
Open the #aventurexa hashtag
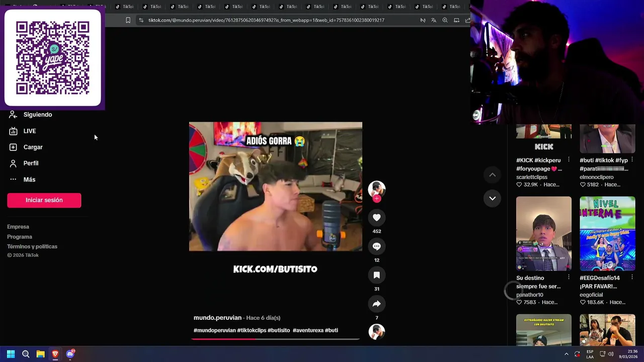click(x=308, y=330)
